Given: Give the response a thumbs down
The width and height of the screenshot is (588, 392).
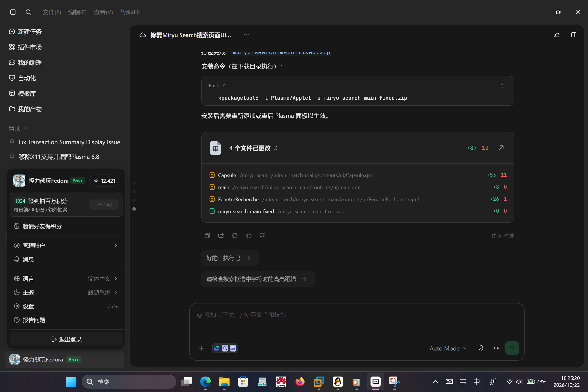Looking at the screenshot, I should pos(262,236).
